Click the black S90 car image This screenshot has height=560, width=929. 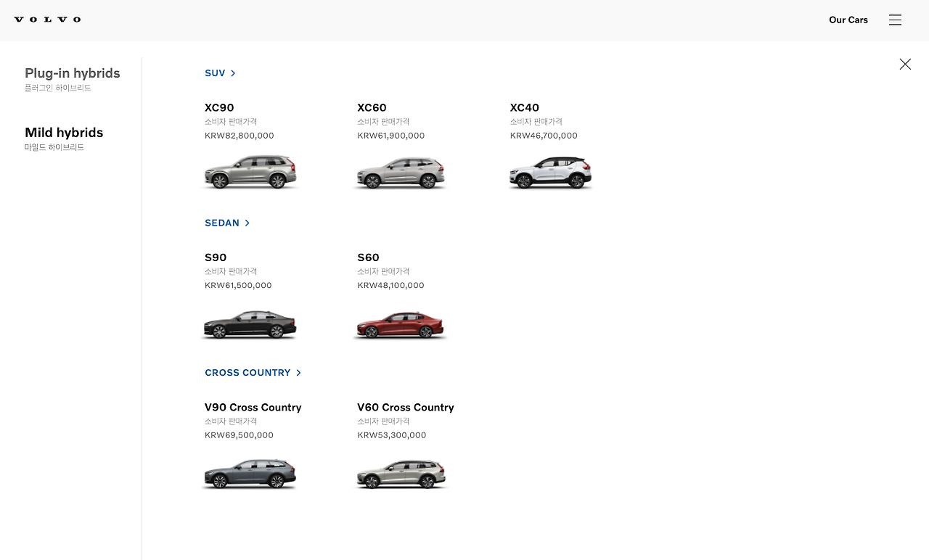tap(250, 324)
